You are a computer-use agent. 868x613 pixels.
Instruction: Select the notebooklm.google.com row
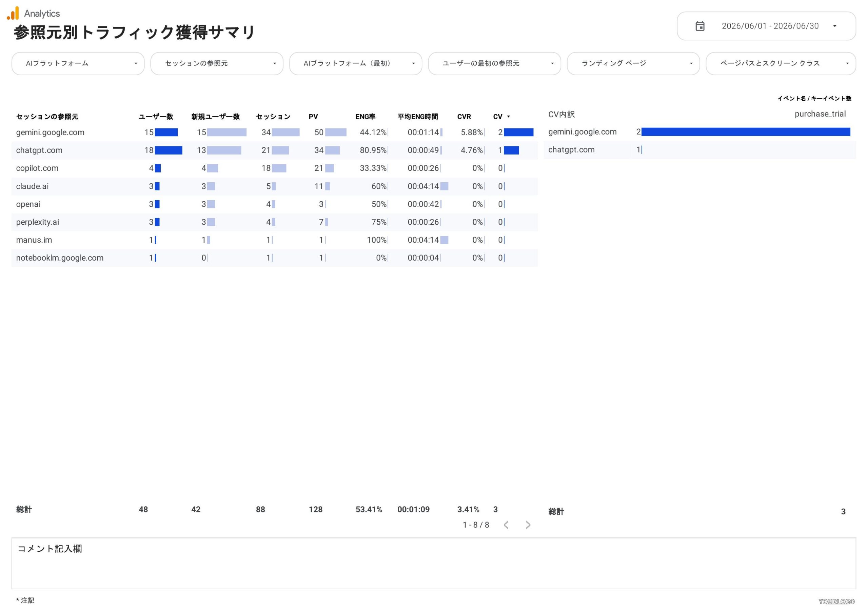tap(274, 258)
